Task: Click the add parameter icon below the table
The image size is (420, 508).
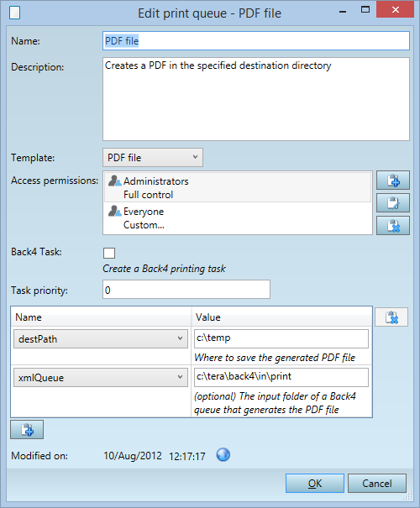Action: click(27, 430)
